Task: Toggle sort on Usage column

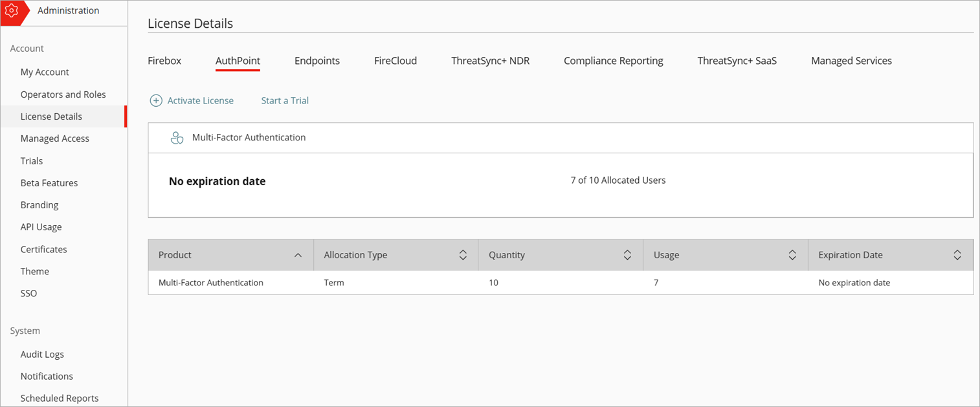Action: (x=792, y=256)
